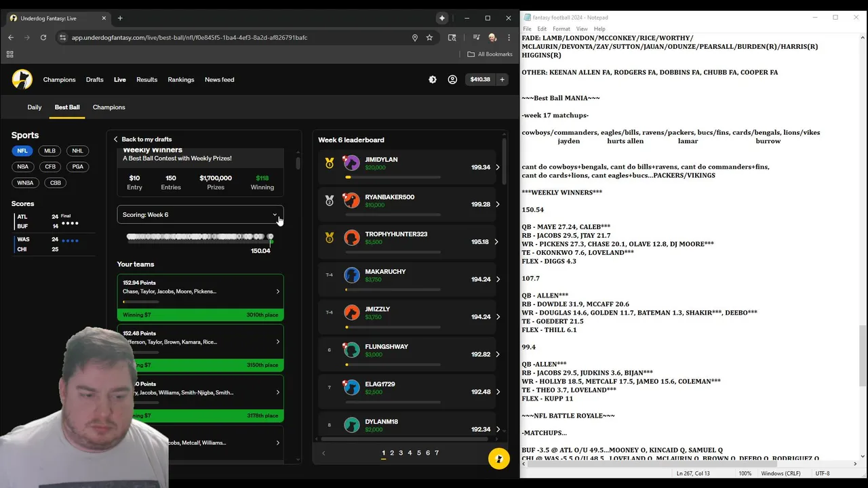868x488 pixels.
Task: Expand TROPHYHUNTER323 row chevron
Action: click(x=497, y=242)
